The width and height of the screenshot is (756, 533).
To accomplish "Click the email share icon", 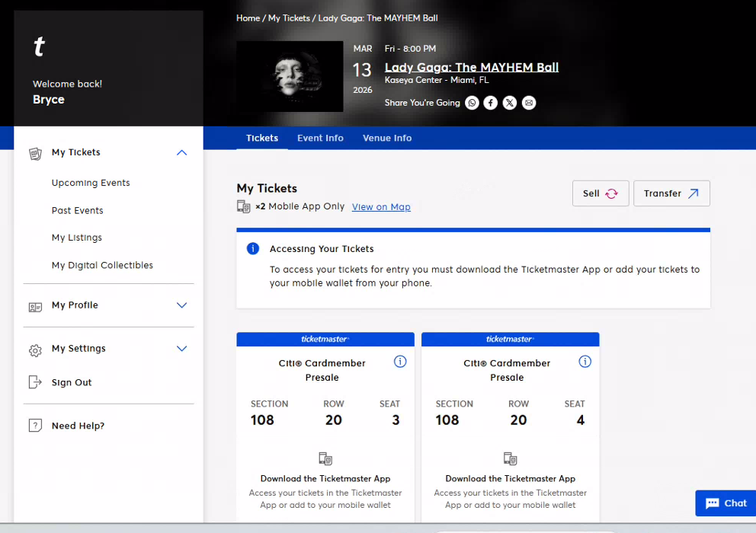I will 529,103.
